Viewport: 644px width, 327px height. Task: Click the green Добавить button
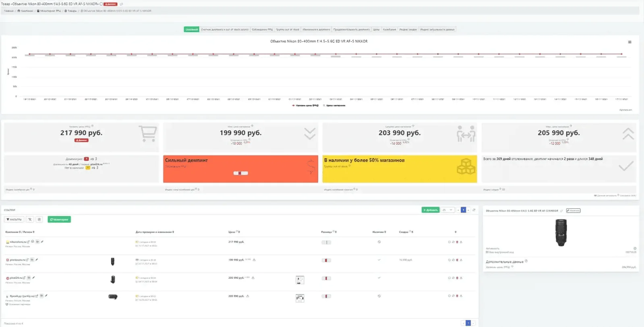pyautogui.click(x=430, y=210)
